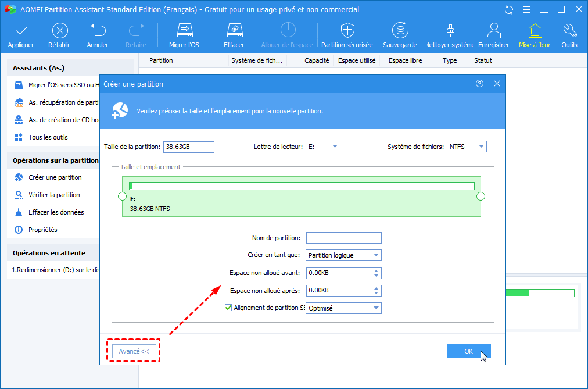
Task: Decrease Espace non alloué avant value
Action: click(x=376, y=276)
